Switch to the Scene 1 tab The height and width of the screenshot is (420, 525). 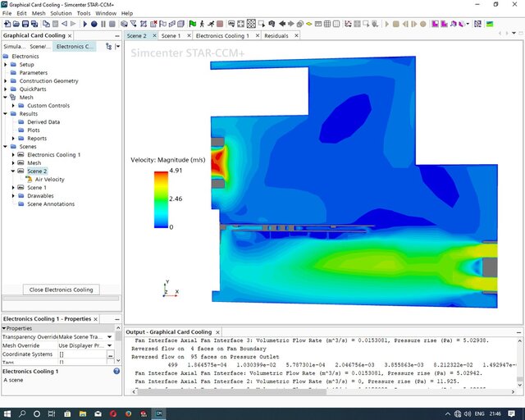[171, 35]
